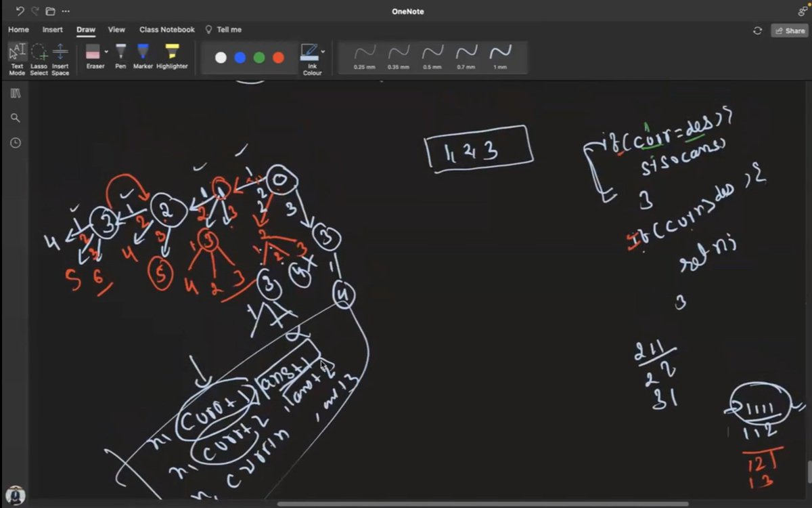812x508 pixels.
Task: Select the Marker tool
Action: click(143, 56)
